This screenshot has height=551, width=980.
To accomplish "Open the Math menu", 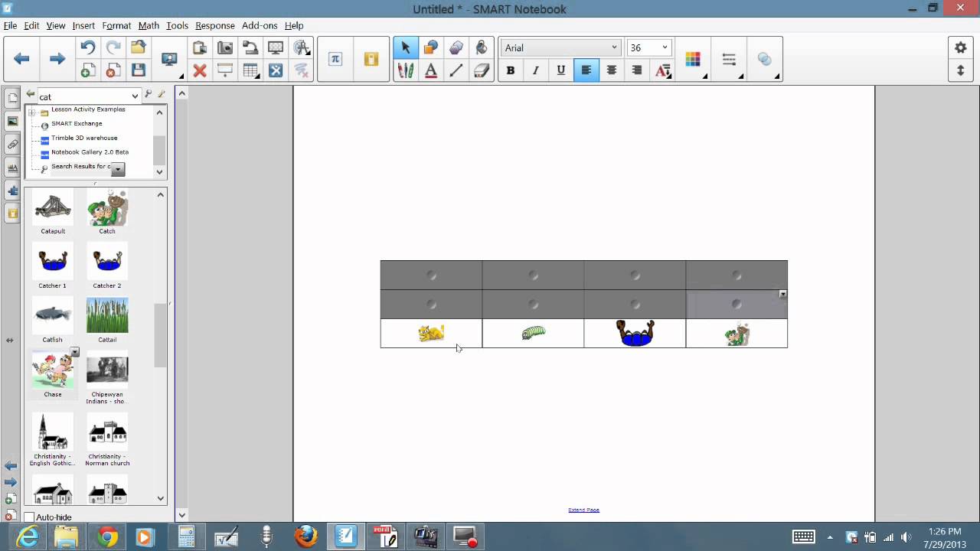I will click(149, 25).
